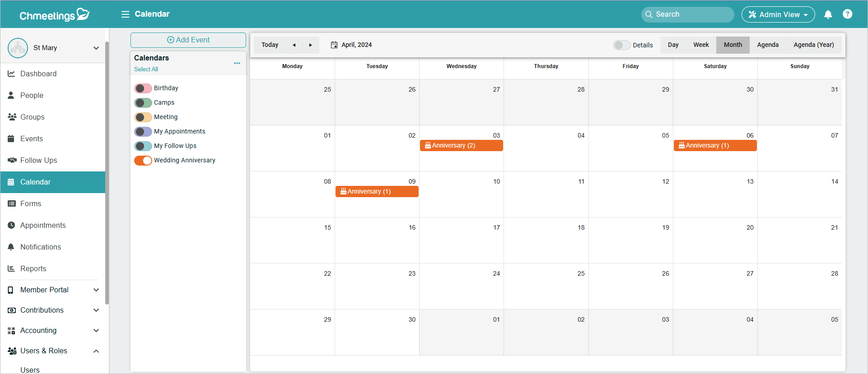Click the Add Event button

tap(188, 40)
